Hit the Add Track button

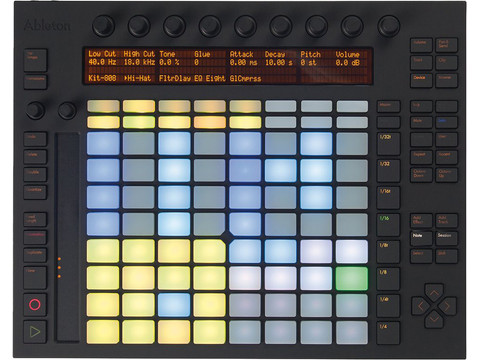[x=446, y=220]
